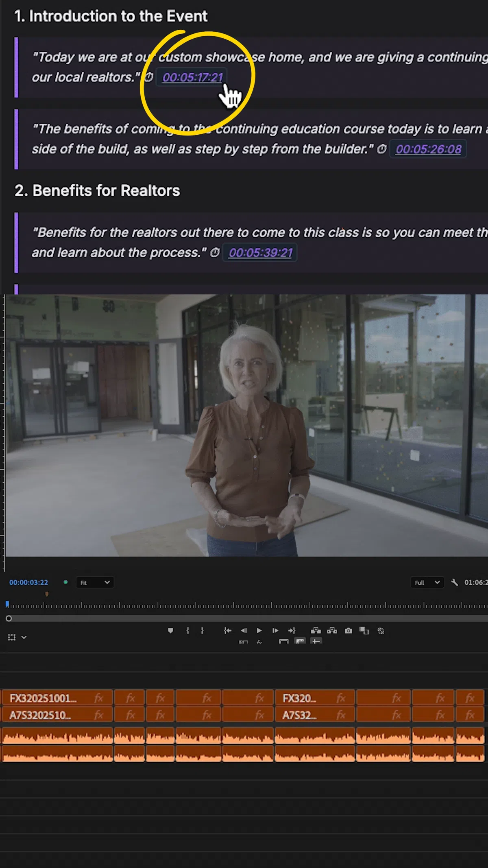Expand the chevron next to the transform icon
Screen dimensions: 488x868
pos(24,637)
